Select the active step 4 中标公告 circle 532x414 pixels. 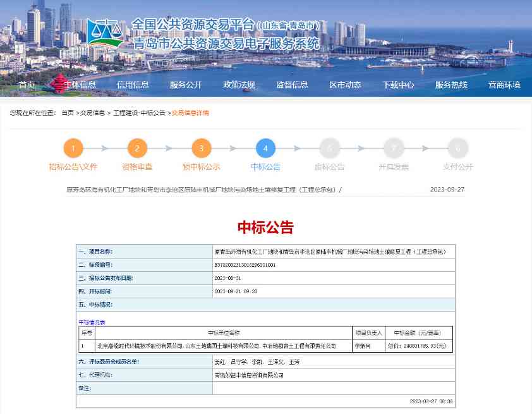click(x=266, y=149)
